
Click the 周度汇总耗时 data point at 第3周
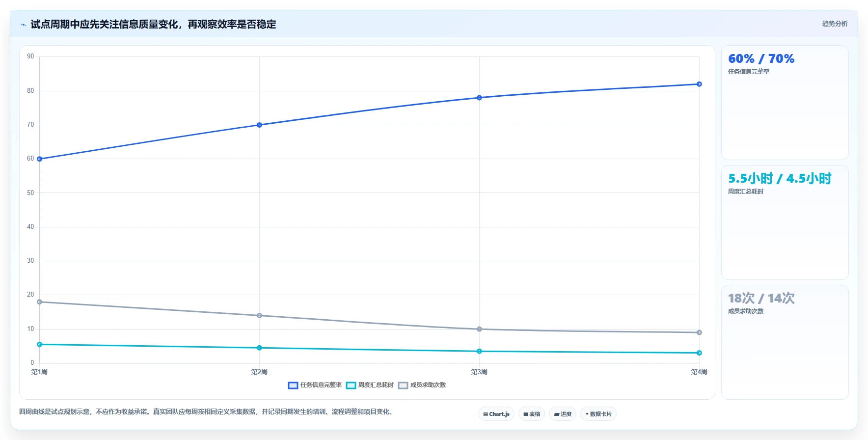(480, 351)
